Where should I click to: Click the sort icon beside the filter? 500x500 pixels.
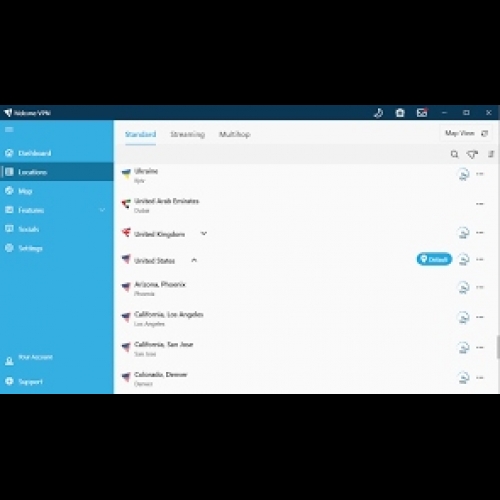(491, 154)
